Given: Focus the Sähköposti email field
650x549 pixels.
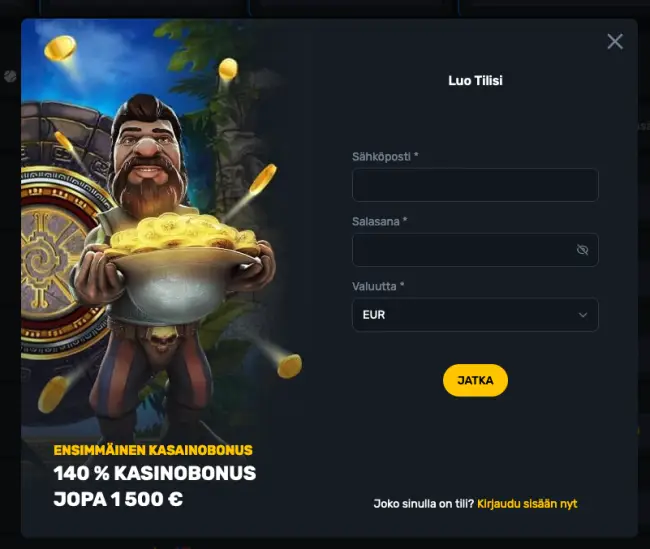Looking at the screenshot, I should click(x=475, y=185).
